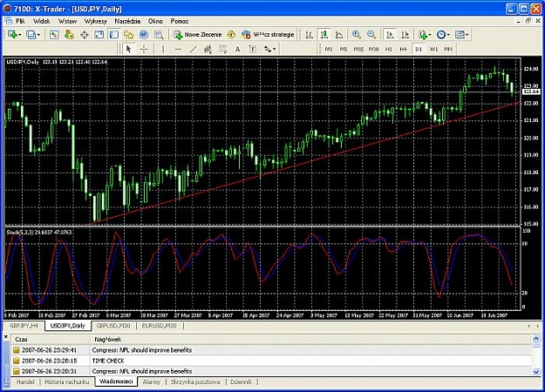The width and height of the screenshot is (545, 392).
Task: Set the timeframe to M15
Action: [358, 50]
